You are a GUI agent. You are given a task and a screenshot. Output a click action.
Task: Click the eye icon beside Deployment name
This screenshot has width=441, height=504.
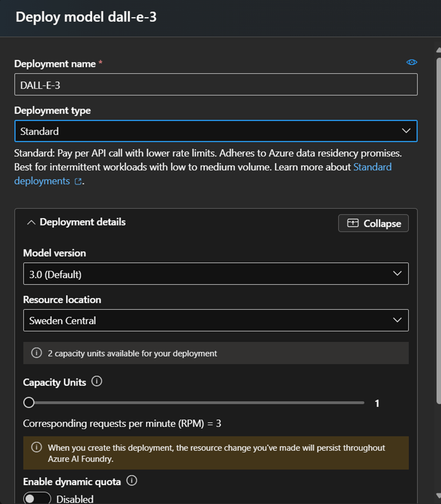(x=411, y=62)
